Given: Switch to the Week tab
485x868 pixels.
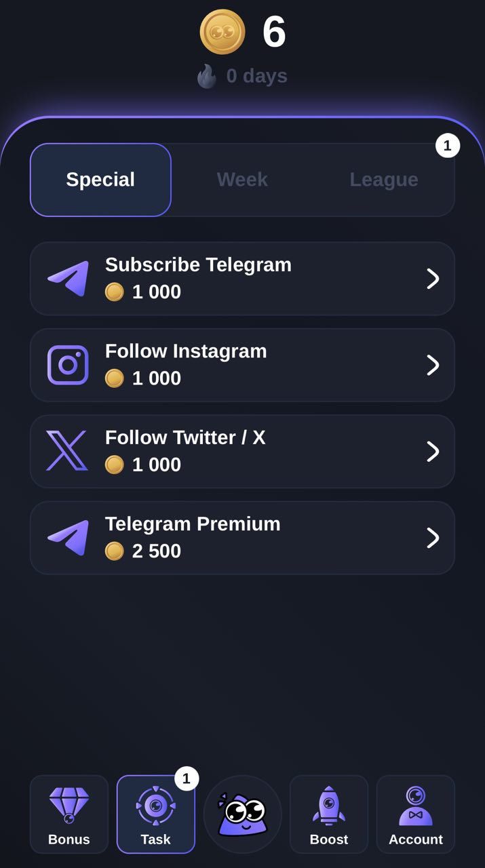Looking at the screenshot, I should pyautogui.click(x=242, y=179).
